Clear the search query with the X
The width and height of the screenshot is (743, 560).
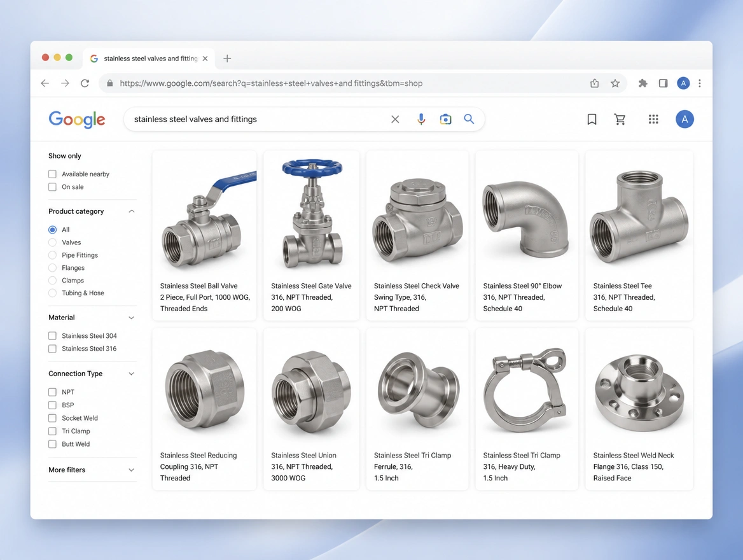click(394, 120)
